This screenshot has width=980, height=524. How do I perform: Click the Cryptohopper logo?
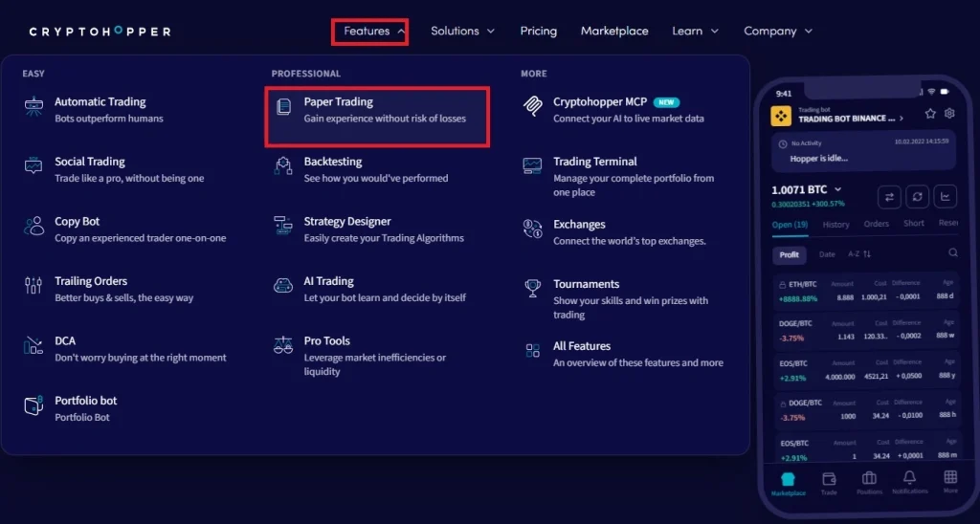click(x=100, y=32)
